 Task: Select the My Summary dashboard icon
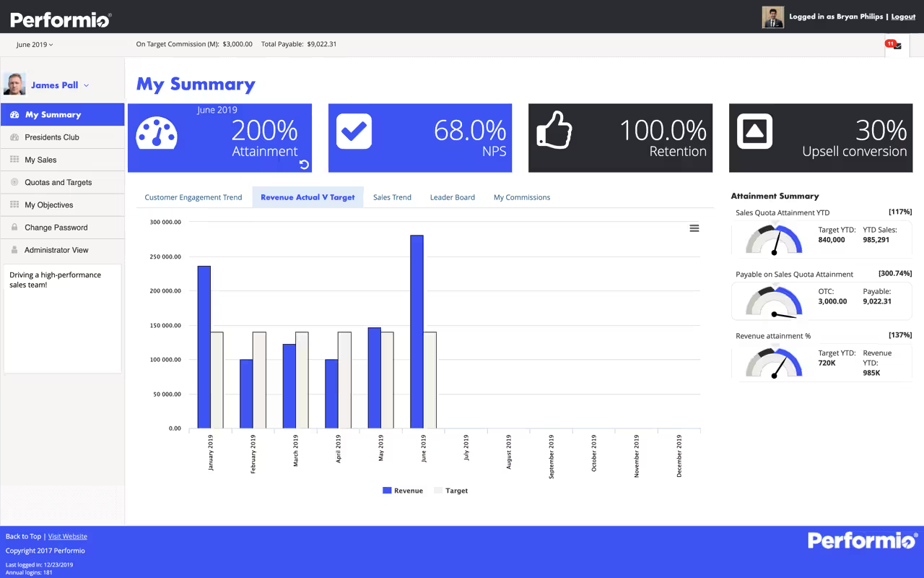[x=16, y=114]
